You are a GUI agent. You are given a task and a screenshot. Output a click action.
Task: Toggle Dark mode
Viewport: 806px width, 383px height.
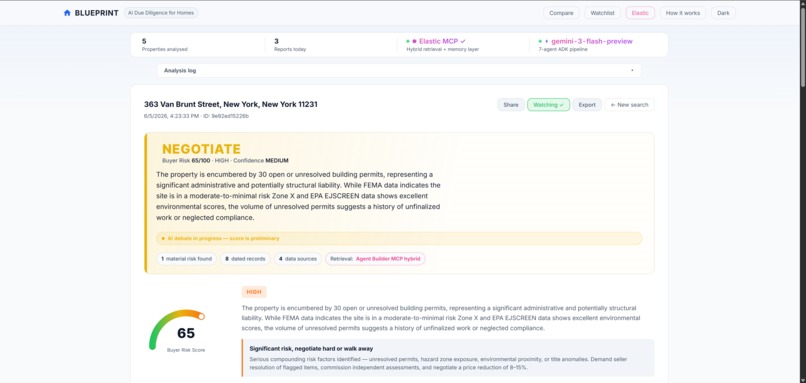723,13
